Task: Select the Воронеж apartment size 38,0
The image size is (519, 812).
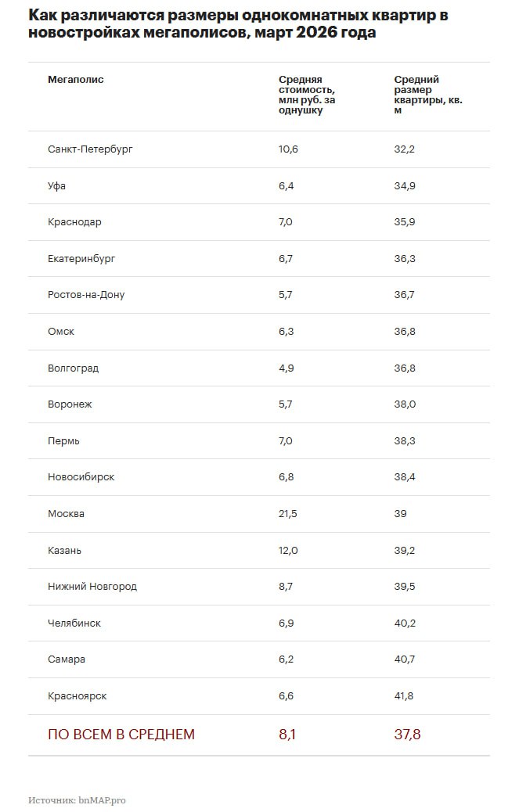Action: 405,404
